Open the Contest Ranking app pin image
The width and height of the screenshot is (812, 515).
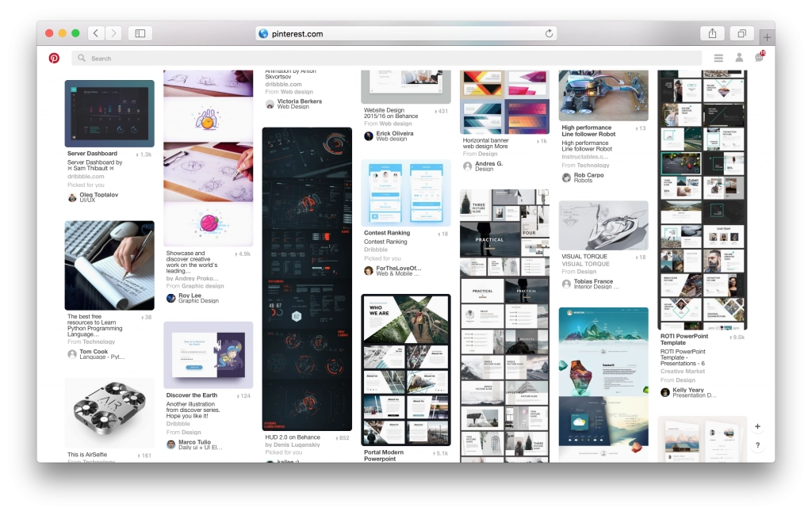click(406, 193)
